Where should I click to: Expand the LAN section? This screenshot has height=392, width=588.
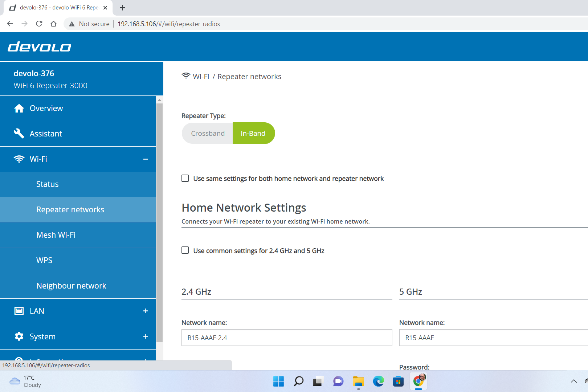pyautogui.click(x=146, y=311)
